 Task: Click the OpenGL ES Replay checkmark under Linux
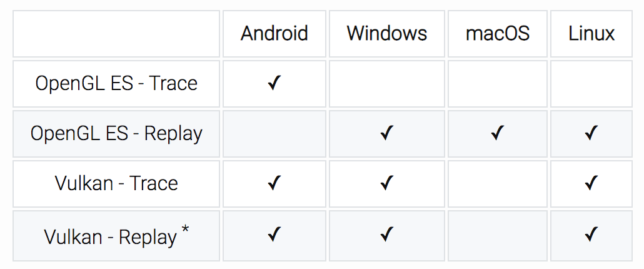pos(591,133)
